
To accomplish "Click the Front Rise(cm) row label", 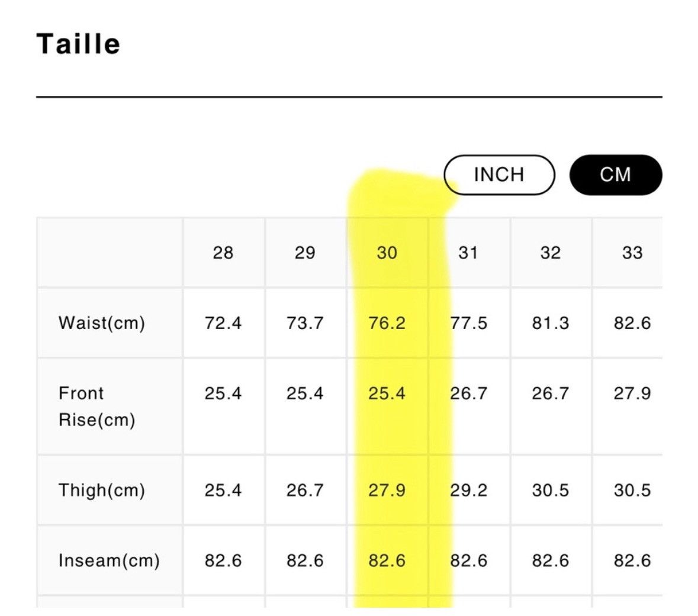I will coord(97,407).
